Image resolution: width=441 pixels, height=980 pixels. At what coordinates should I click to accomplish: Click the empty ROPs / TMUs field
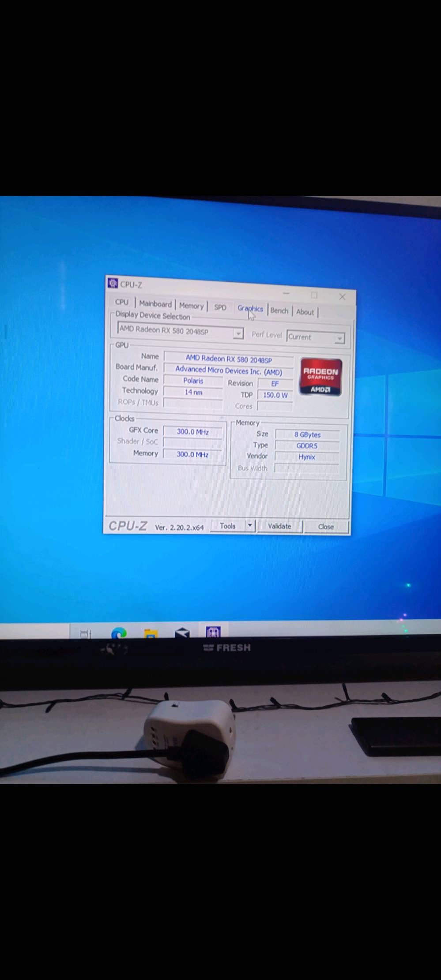[193, 403]
